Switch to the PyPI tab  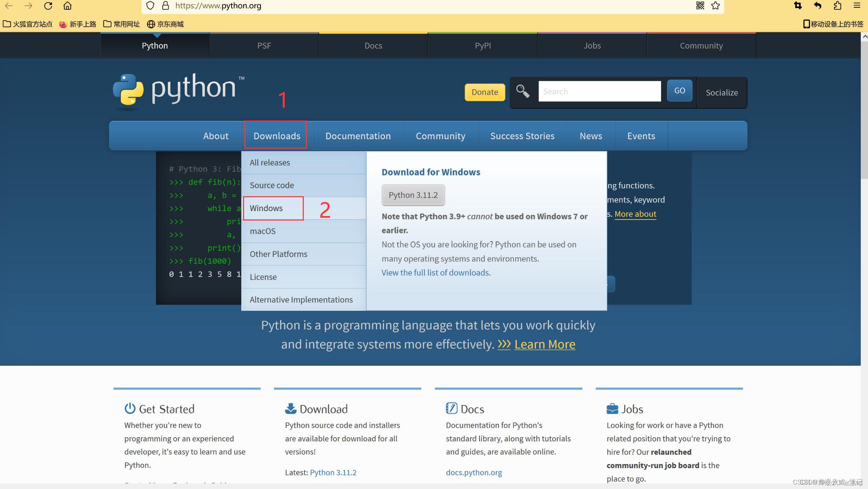click(x=483, y=45)
